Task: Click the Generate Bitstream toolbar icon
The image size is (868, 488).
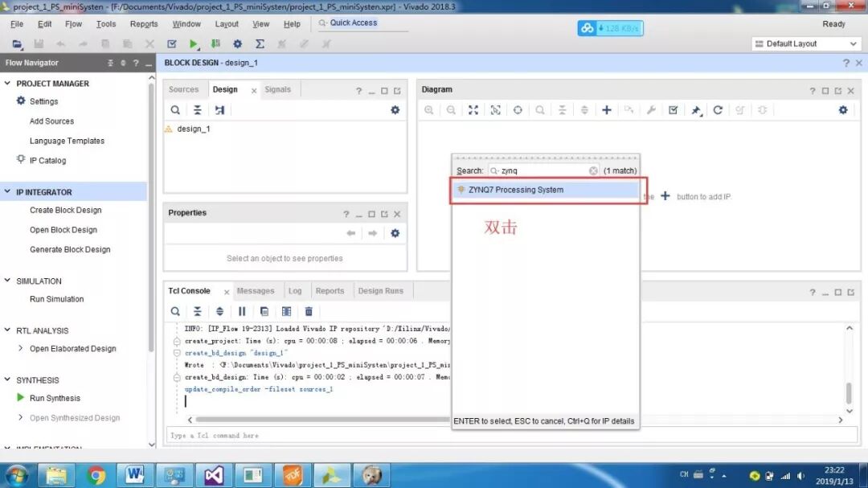Action: click(x=215, y=43)
